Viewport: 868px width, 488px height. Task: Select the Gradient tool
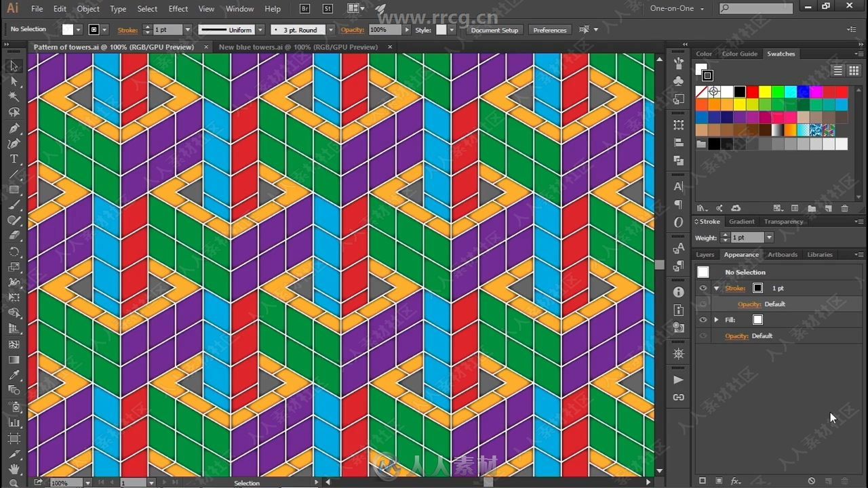(x=14, y=359)
